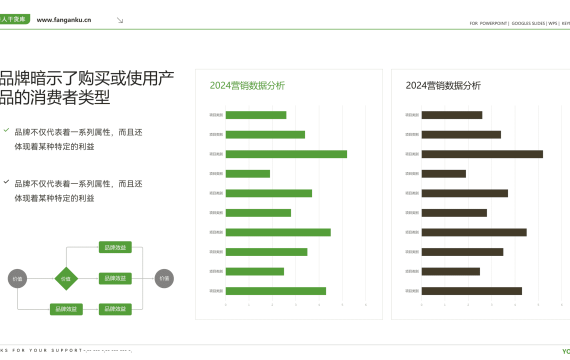Image resolution: width=570 pixels, height=360 pixels.
Task: Click the black checkmark beside second bullet
Action: click(x=6, y=181)
